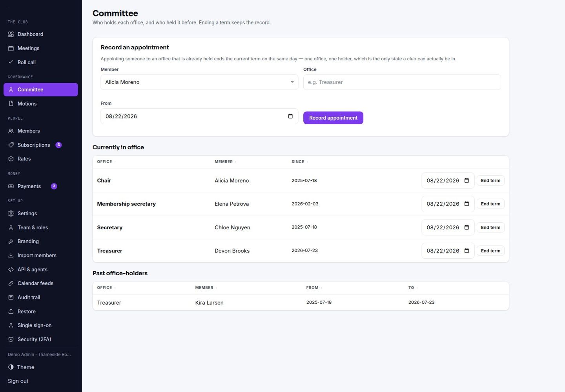Open the Dashboard grid icon

11,34
